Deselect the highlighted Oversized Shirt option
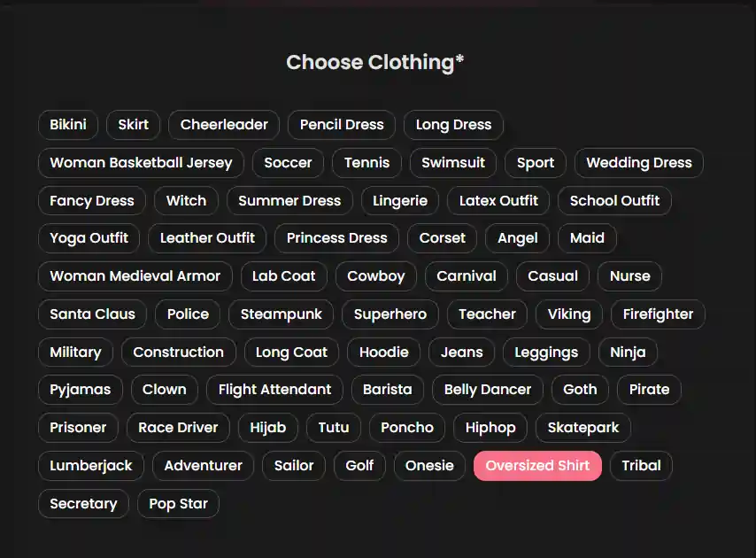Screen dimensions: 756x558 pos(537,466)
